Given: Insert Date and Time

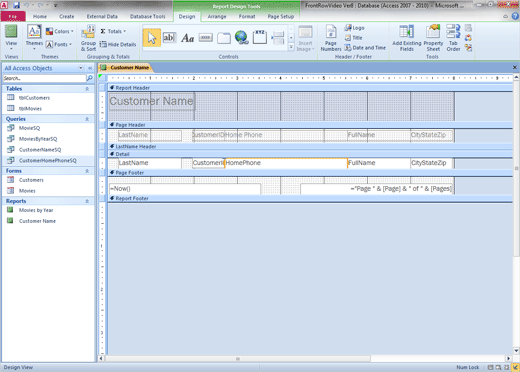Looking at the screenshot, I should click(x=365, y=48).
